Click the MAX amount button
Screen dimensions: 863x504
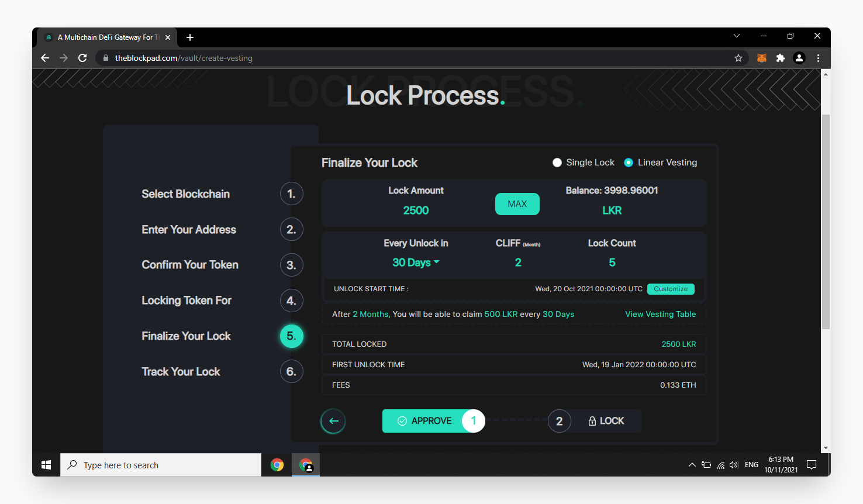pyautogui.click(x=517, y=204)
